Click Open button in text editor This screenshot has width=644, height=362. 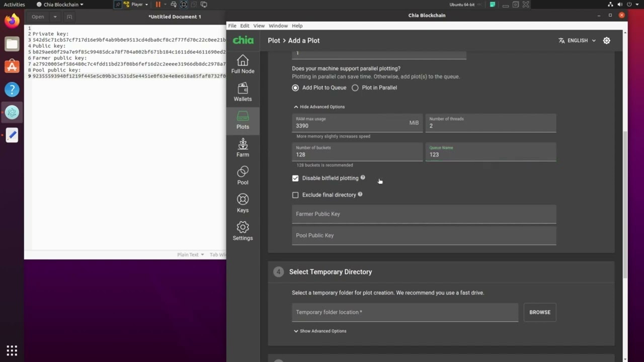(x=38, y=17)
